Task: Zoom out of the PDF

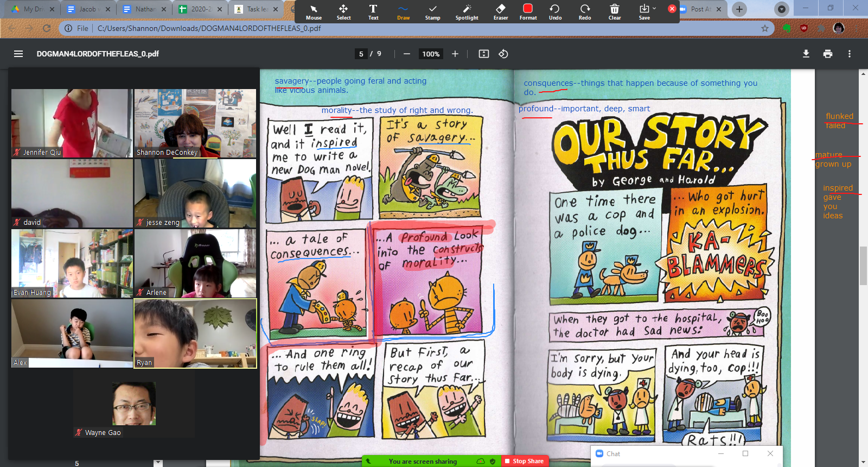Action: tap(407, 54)
